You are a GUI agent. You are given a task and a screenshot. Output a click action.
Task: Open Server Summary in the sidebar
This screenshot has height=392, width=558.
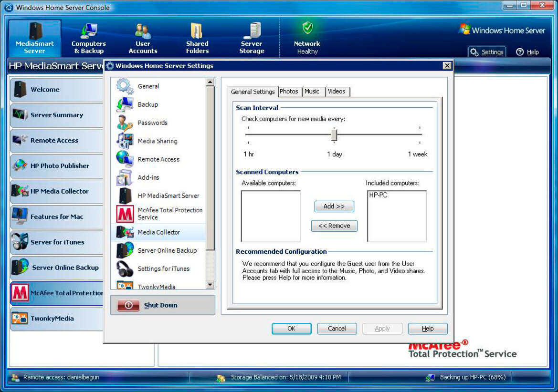[57, 115]
